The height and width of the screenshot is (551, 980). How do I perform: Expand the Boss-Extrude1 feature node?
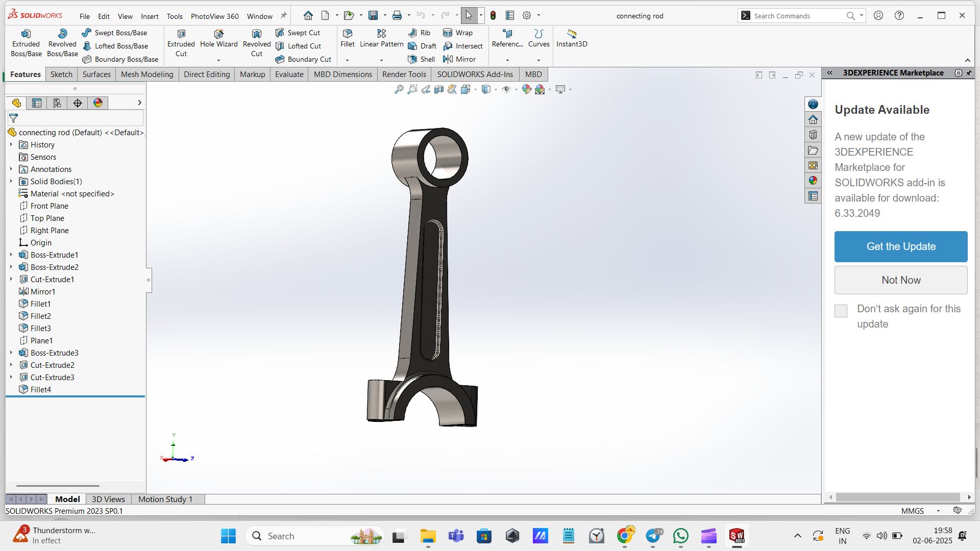click(11, 255)
